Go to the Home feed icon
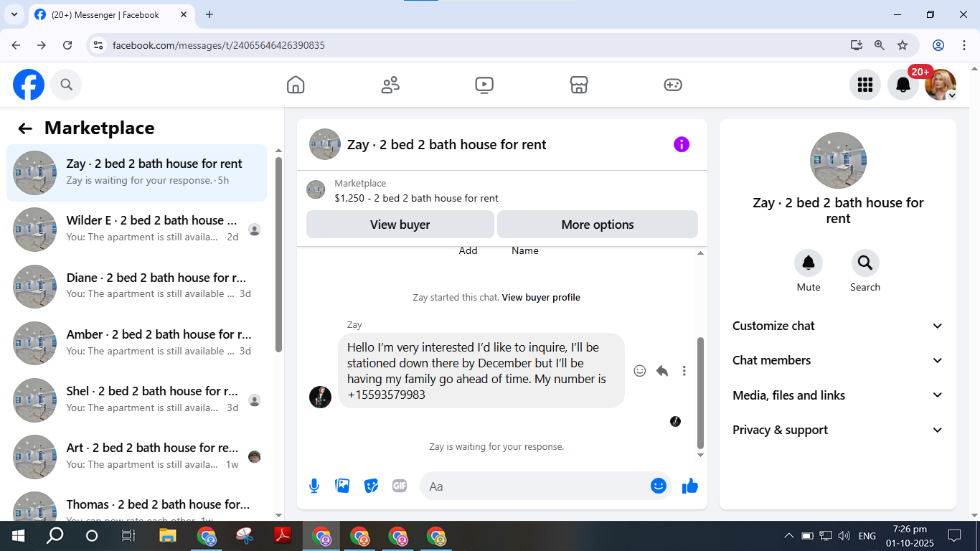Image resolution: width=980 pixels, height=551 pixels. (296, 85)
